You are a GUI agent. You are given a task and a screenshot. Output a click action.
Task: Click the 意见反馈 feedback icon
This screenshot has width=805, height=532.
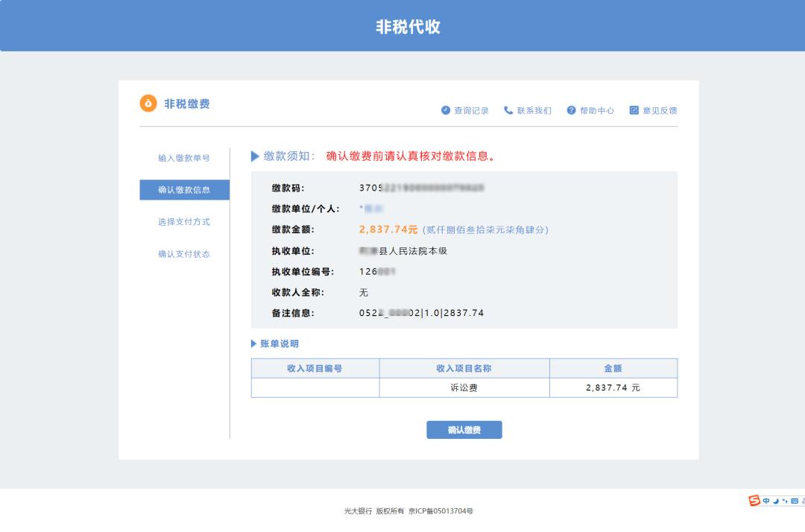tap(634, 110)
